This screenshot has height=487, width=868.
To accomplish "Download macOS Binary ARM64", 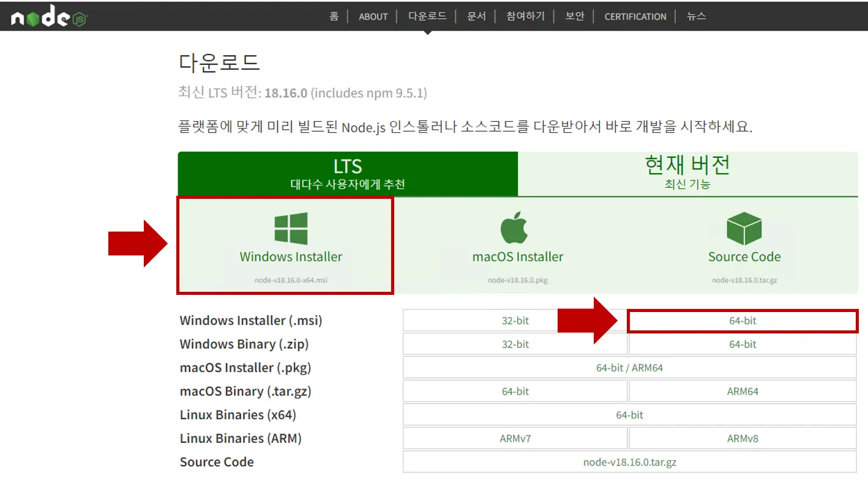I will coord(743,391).
